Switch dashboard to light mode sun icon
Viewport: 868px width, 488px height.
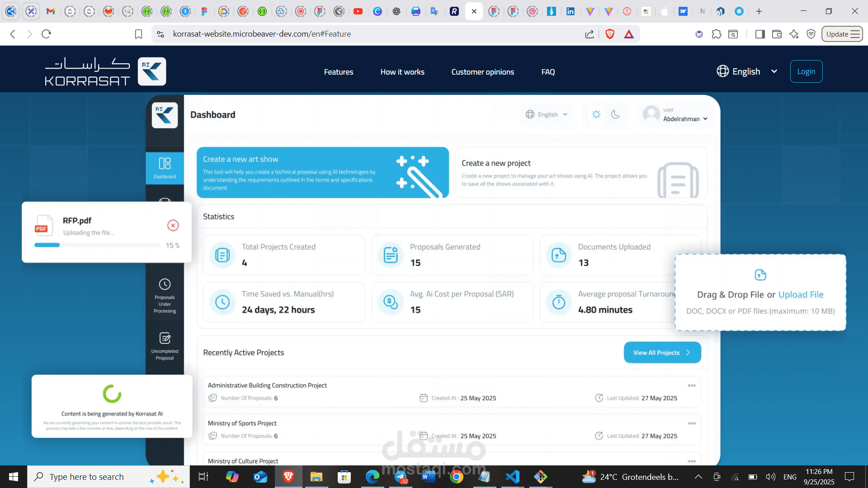(596, 115)
